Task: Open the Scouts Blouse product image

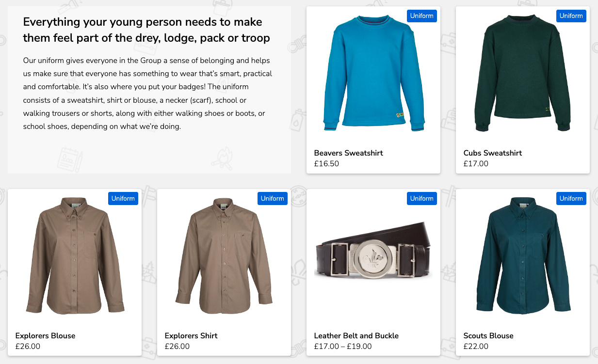Action: coord(522,255)
